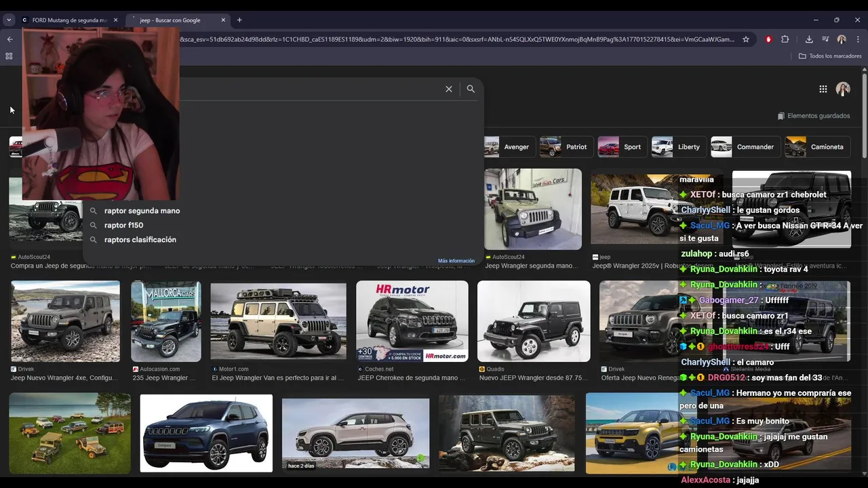This screenshot has height=488, width=868.
Task: Open the HR Motor Jeep Cherokee image
Action: pyautogui.click(x=412, y=321)
